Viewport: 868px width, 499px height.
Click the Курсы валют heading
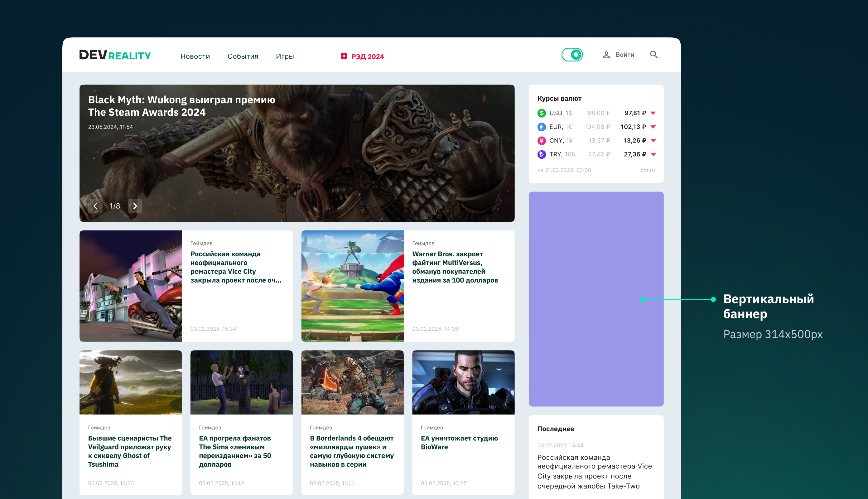tap(559, 98)
